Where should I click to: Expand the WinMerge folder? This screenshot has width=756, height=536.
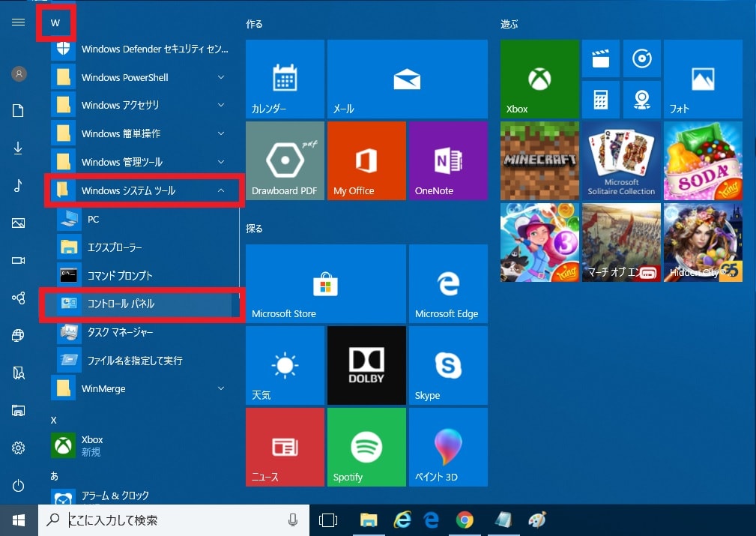140,388
